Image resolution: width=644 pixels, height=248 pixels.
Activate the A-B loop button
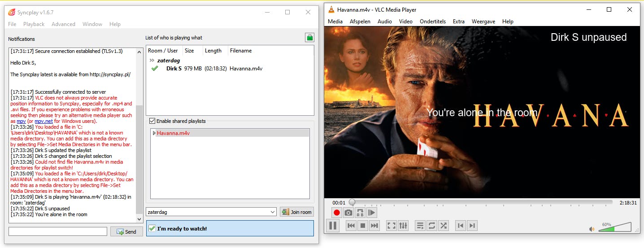pyautogui.click(x=360, y=213)
